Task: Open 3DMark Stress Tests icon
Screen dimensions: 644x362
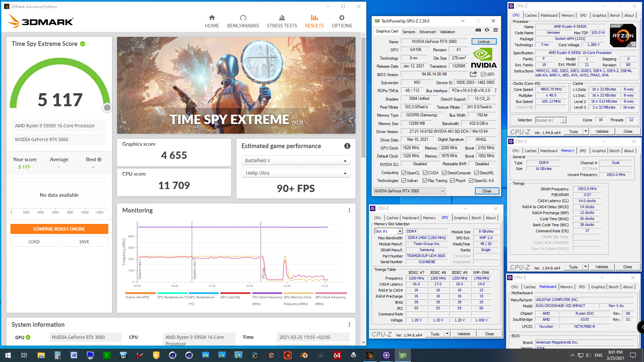Action: click(x=282, y=18)
